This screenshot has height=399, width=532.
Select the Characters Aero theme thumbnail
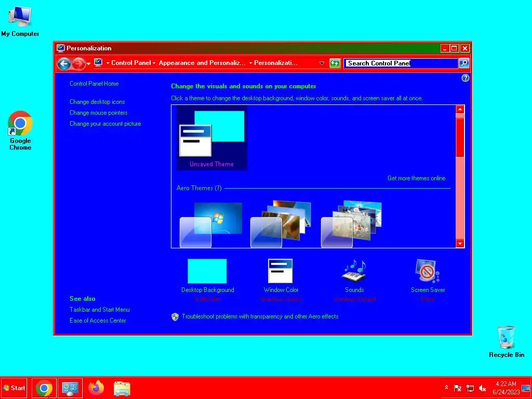[352, 224]
